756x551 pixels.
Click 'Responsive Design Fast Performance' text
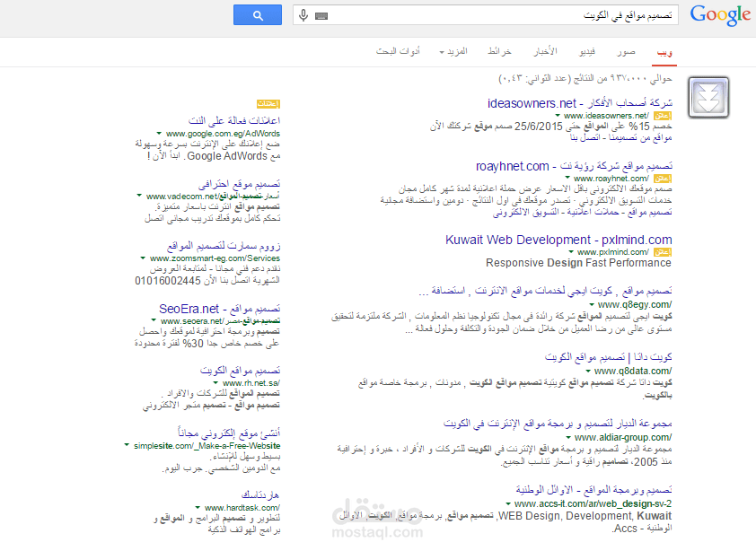click(x=578, y=263)
